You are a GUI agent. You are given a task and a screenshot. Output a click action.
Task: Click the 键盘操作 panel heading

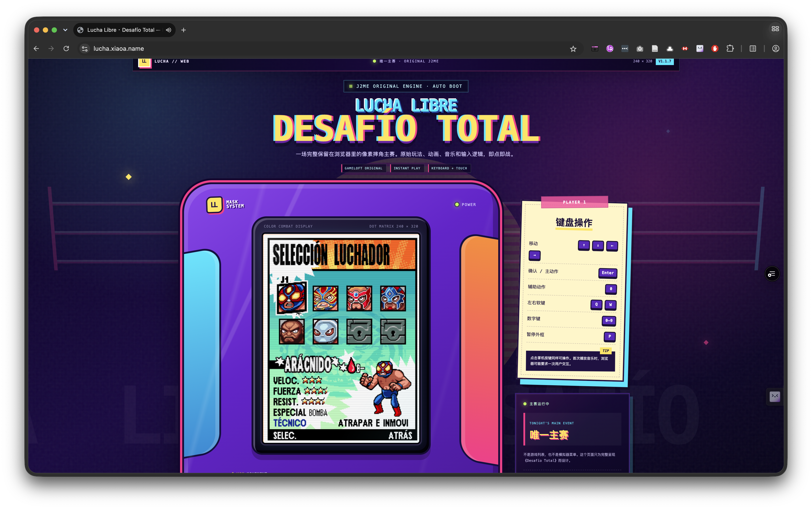click(574, 223)
